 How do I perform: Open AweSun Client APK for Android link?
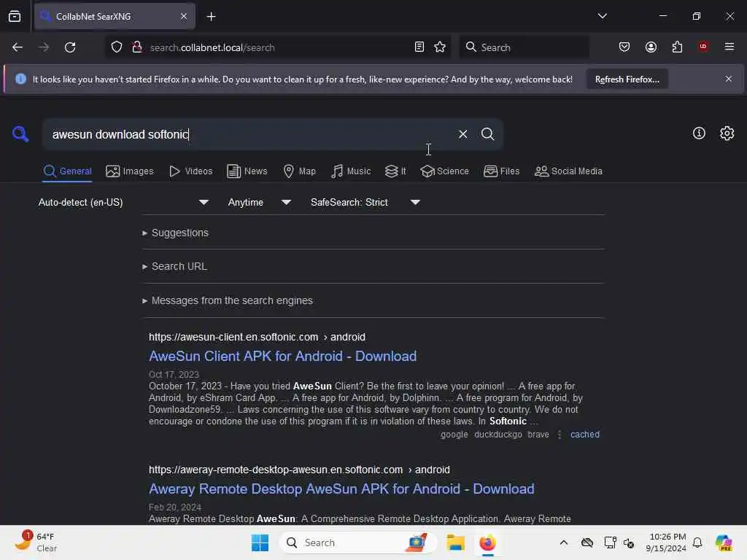click(282, 356)
